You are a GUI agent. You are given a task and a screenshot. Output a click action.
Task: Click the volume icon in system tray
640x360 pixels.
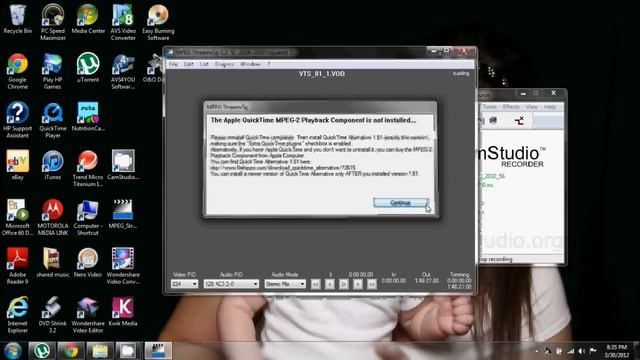pos(582,351)
